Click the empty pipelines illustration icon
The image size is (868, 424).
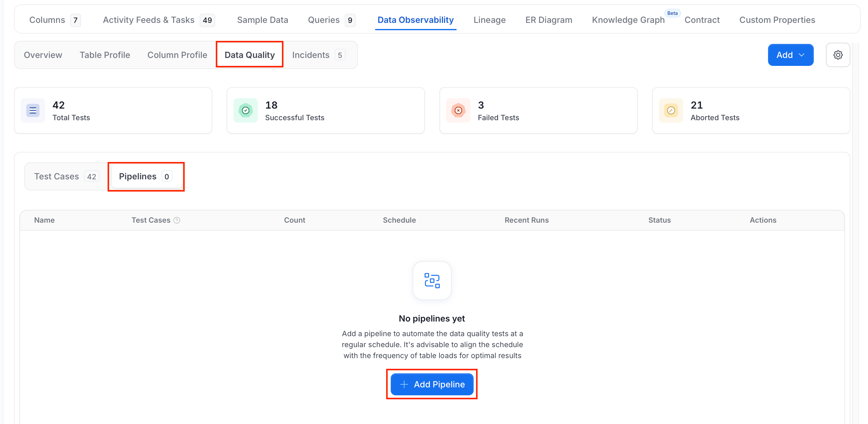(x=432, y=281)
